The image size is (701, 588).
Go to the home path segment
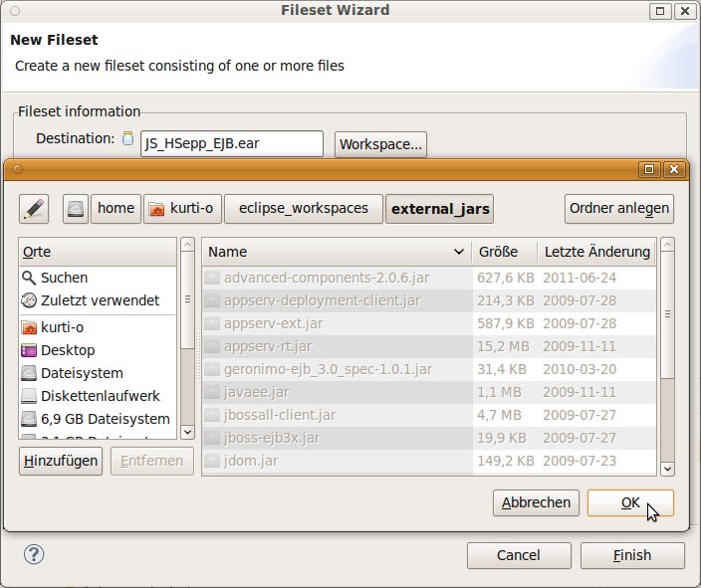pyautogui.click(x=116, y=208)
